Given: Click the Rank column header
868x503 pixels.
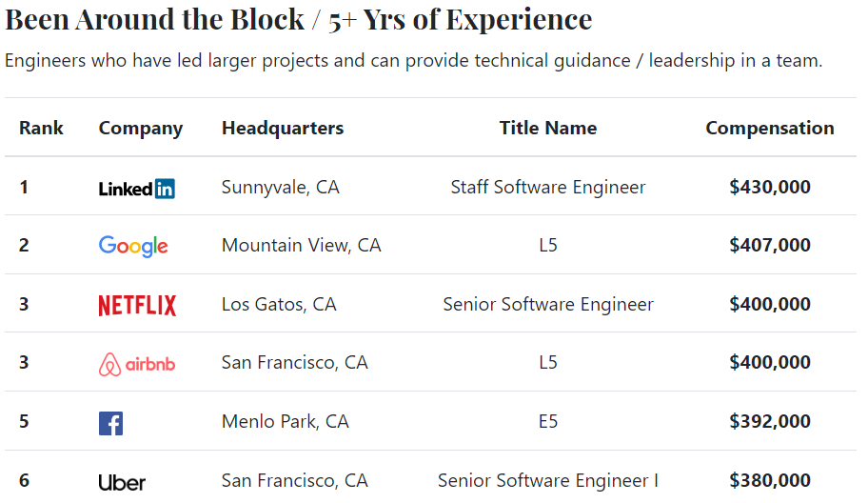Looking at the screenshot, I should (x=41, y=128).
